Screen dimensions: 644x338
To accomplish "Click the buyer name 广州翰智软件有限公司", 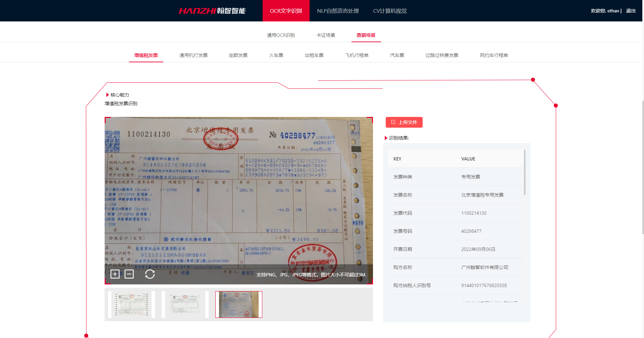I will tap(485, 267).
